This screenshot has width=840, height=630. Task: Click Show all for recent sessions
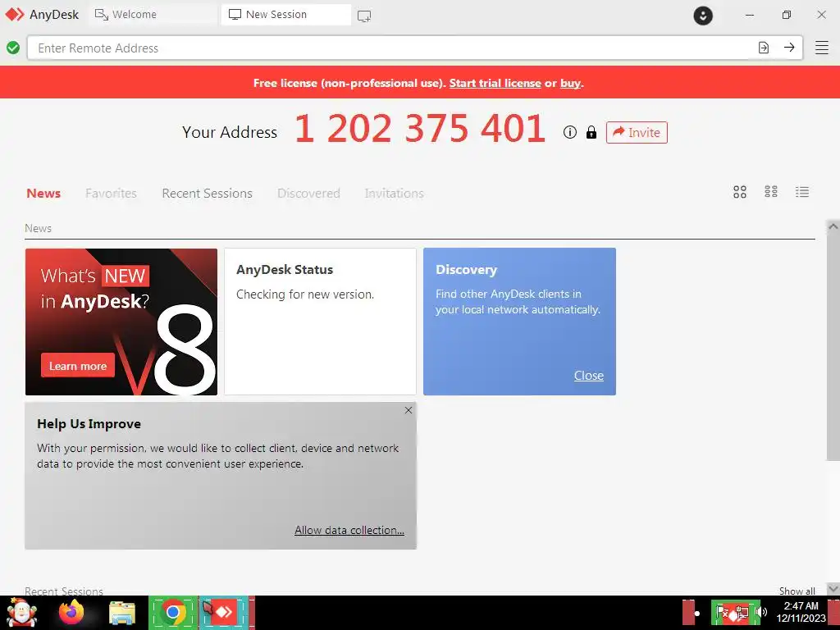(797, 591)
